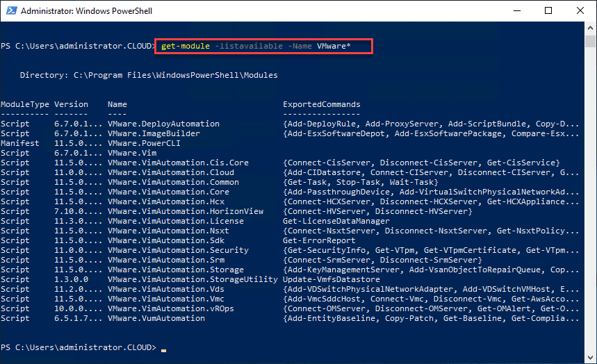597x364 pixels.
Task: Click the ExportedCommands column header
Action: (x=321, y=104)
